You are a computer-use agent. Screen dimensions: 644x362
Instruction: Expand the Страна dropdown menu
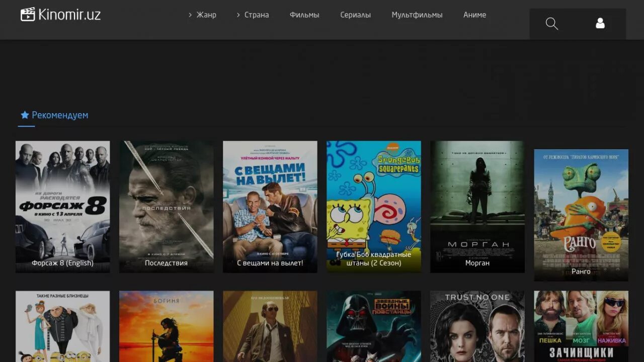(253, 15)
